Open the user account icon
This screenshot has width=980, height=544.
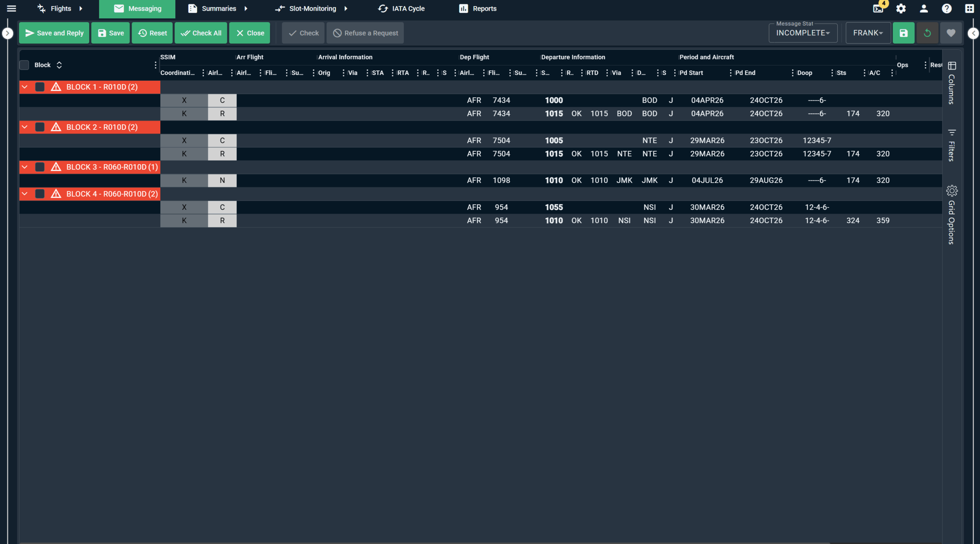point(924,8)
